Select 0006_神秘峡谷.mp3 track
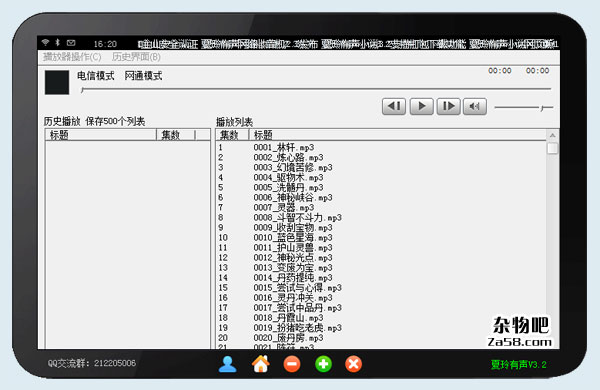This screenshot has width=600, height=390. click(293, 197)
